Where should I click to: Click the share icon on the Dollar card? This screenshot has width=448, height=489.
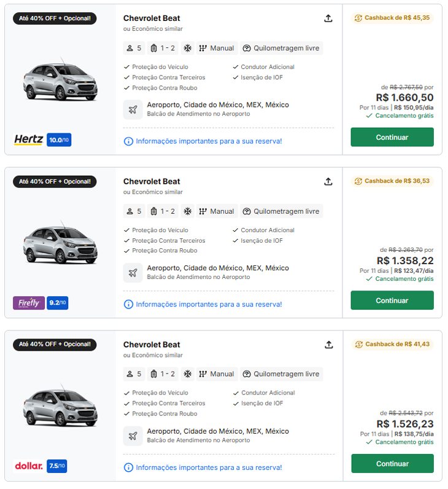click(328, 344)
